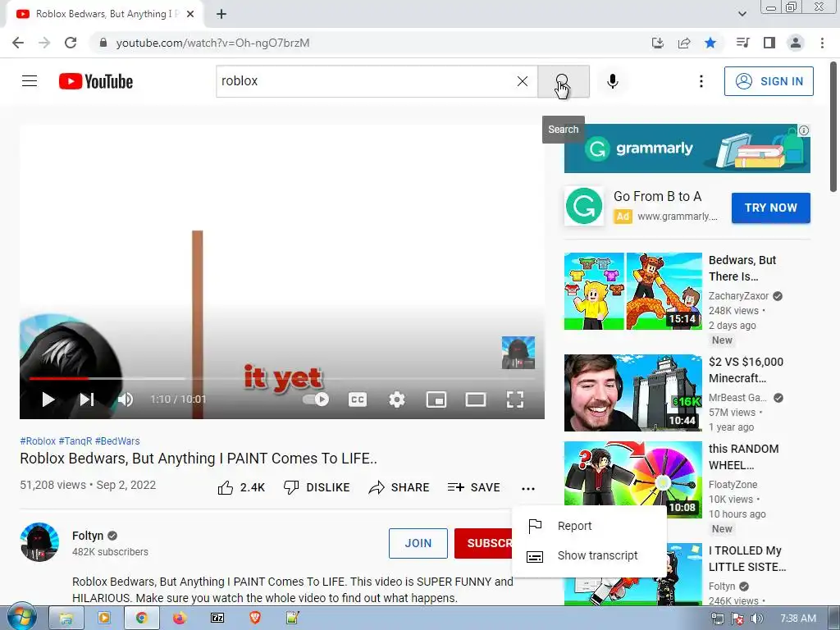Open 7-Zip from taskbar
The image size is (840, 630).
click(x=217, y=619)
